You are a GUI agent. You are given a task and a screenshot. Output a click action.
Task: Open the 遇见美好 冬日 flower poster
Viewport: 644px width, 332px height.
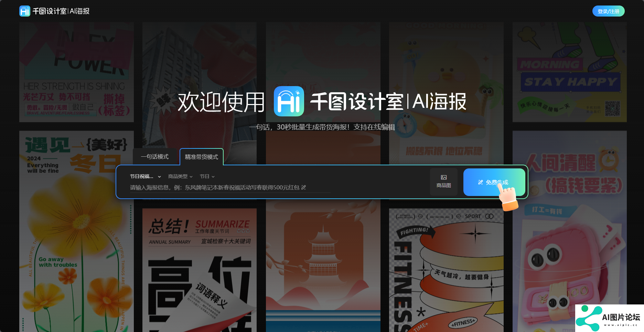point(76,231)
